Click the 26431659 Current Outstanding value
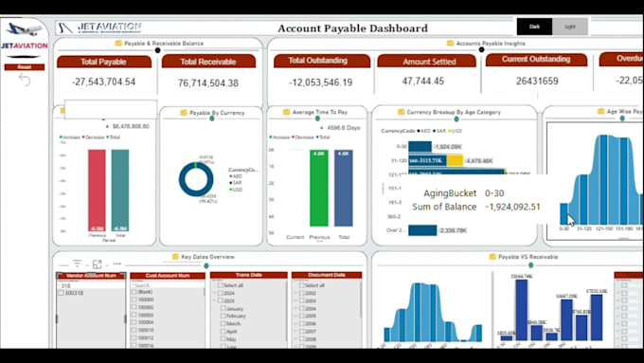 [537, 81]
